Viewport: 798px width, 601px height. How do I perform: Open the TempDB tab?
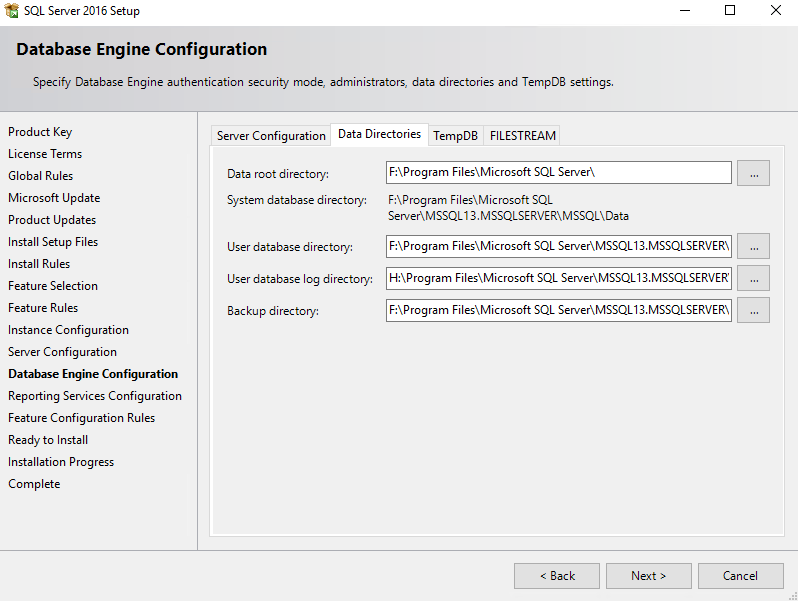tap(455, 136)
